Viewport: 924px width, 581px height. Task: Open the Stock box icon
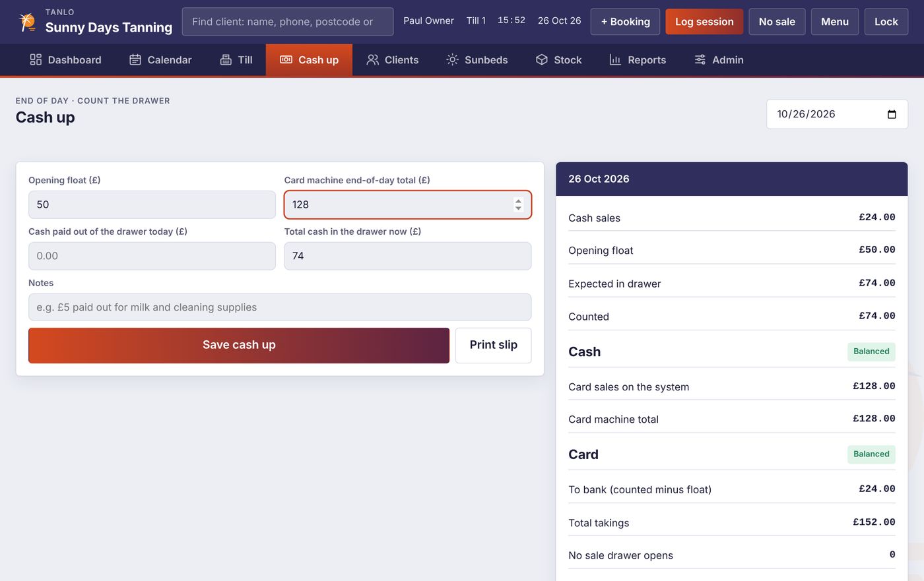point(542,60)
